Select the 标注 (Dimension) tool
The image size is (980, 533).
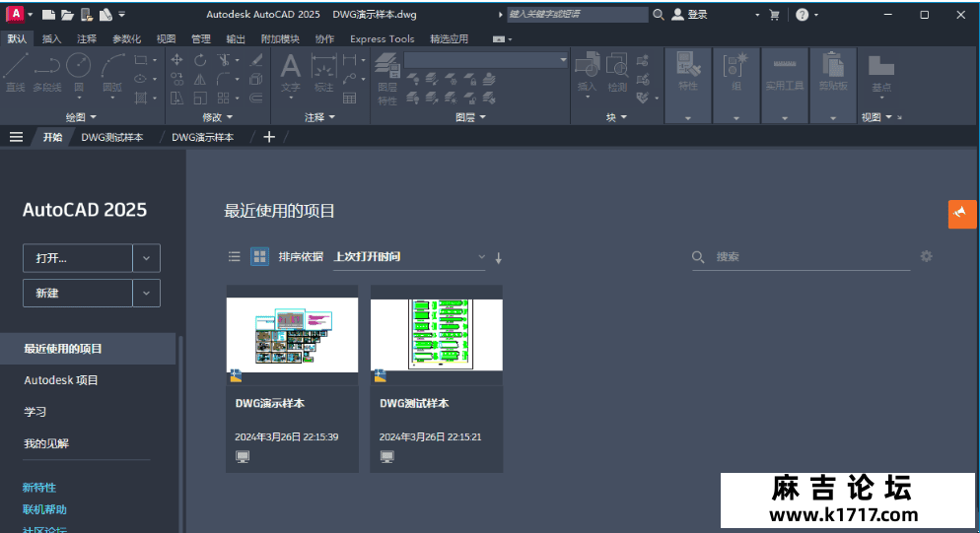point(323,73)
